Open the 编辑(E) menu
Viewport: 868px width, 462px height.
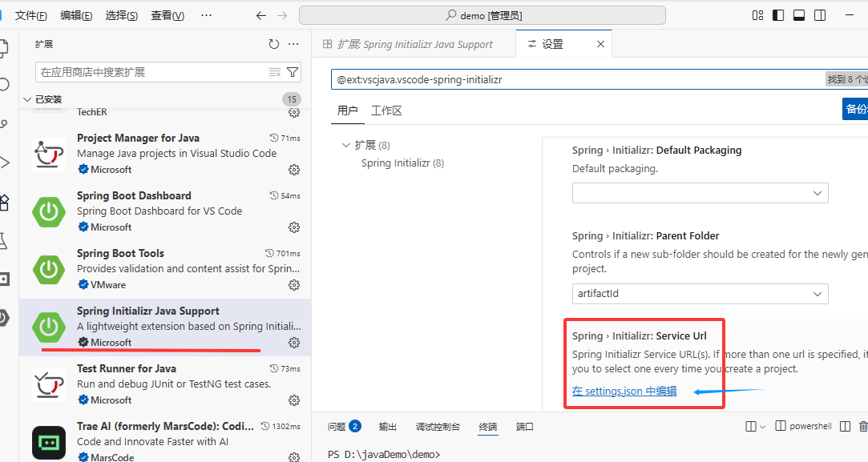click(76, 15)
